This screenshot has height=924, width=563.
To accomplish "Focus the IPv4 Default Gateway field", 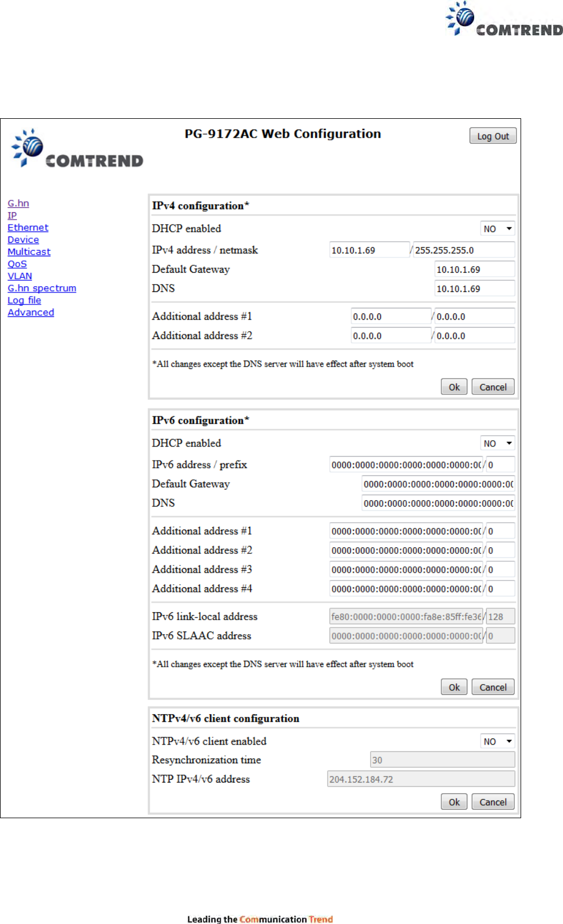I will tap(475, 269).
